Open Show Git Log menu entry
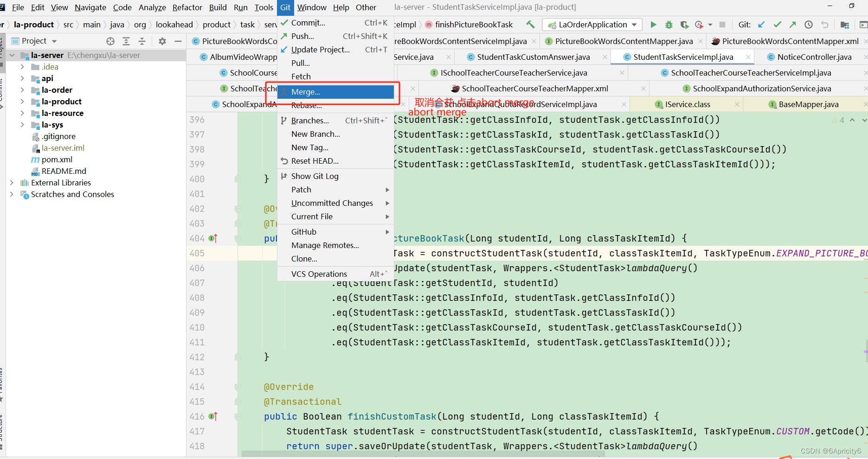The height and width of the screenshot is (459, 868). (335, 176)
